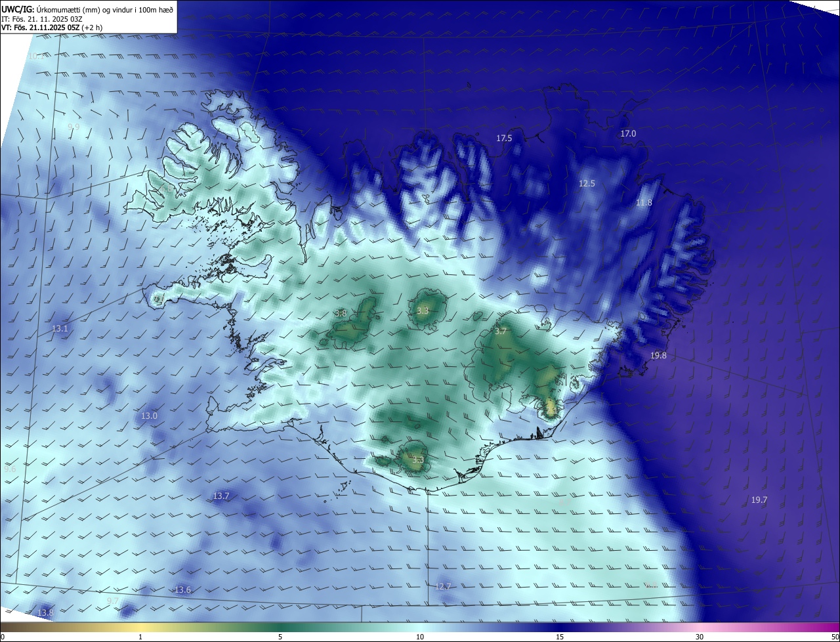Click the title 'Úrkomumætti (mm) og vindur í 100m hæð'

[104, 9]
